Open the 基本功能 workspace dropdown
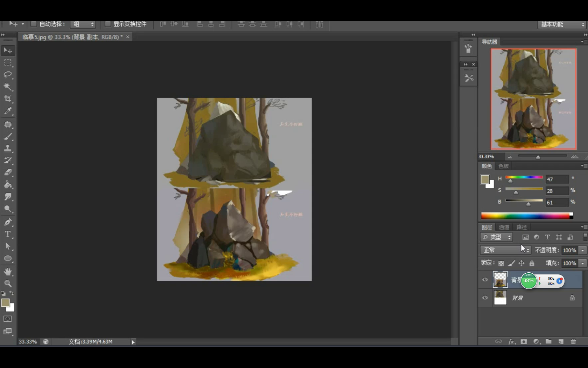 [562, 25]
